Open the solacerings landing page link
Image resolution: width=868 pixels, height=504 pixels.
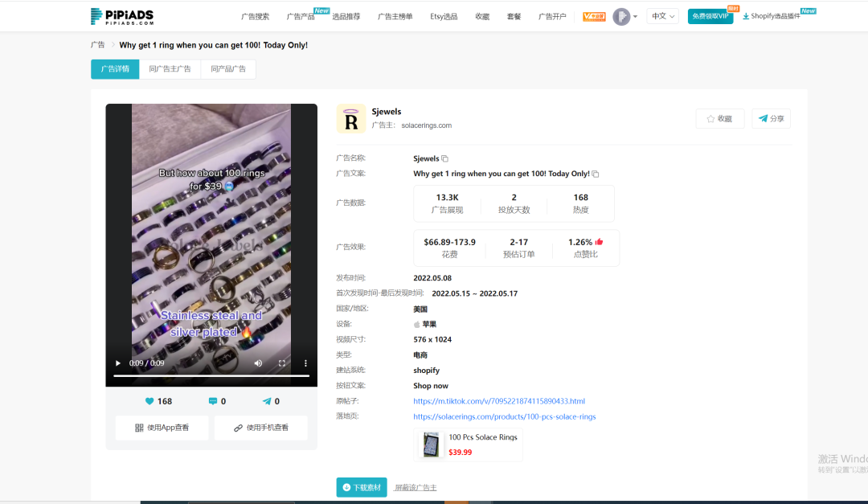click(x=504, y=416)
